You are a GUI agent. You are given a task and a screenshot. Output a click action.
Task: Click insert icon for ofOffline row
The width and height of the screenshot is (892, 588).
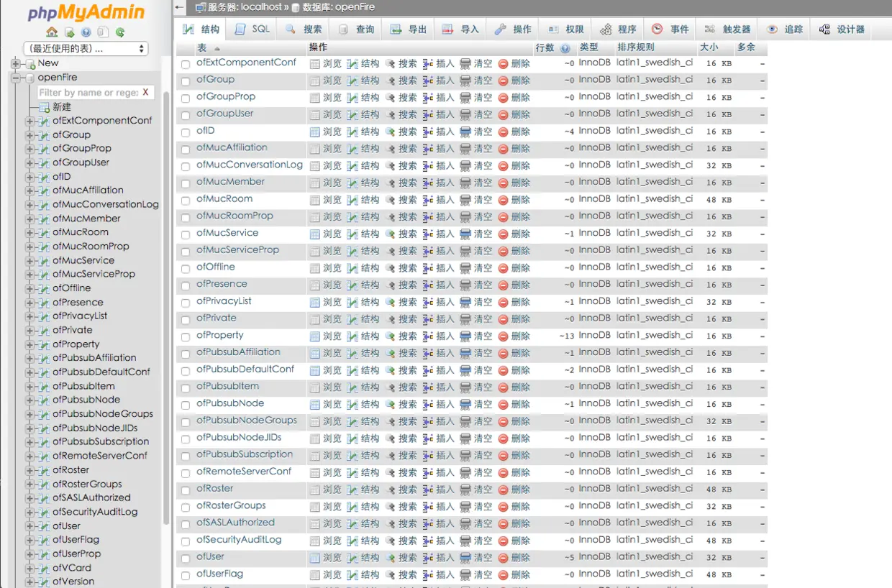(x=428, y=268)
